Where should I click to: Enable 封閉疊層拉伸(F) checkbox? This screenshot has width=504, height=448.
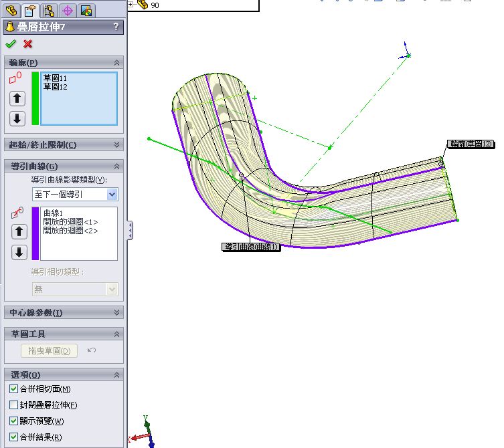(13, 405)
